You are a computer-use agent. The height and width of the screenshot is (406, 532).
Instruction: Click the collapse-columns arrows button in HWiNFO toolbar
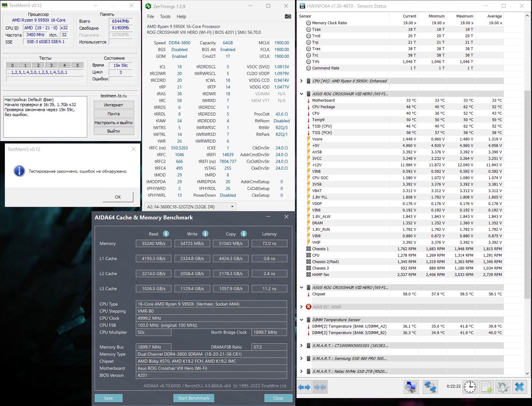coord(320,387)
